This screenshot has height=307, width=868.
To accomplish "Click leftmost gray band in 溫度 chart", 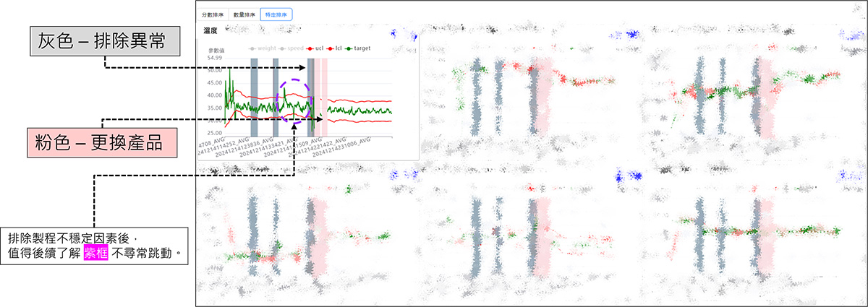I will click(254, 98).
